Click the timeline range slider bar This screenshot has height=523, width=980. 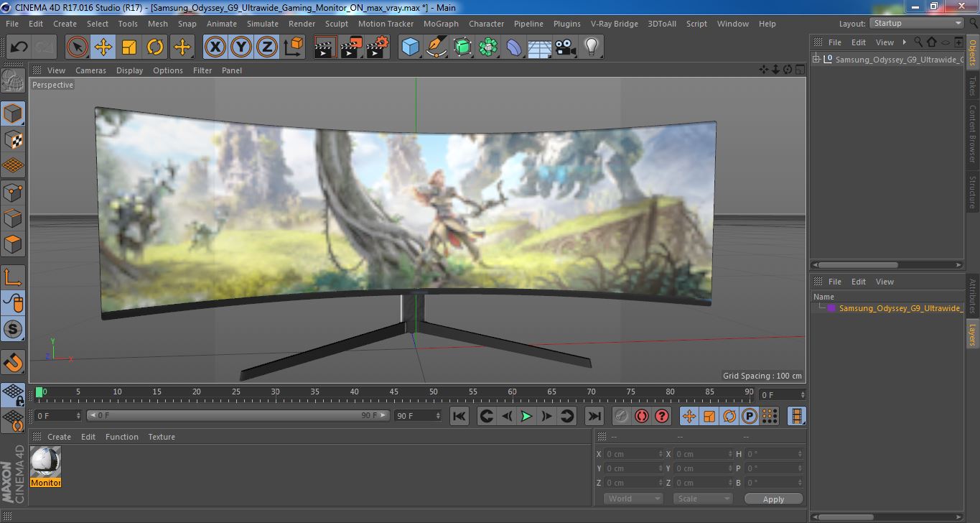[238, 415]
